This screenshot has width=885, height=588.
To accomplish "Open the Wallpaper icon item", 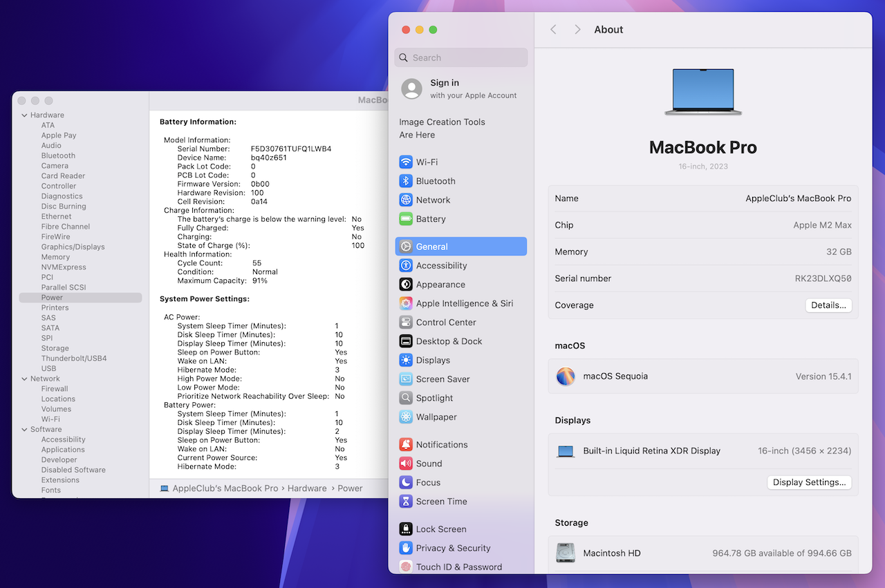I will click(406, 417).
